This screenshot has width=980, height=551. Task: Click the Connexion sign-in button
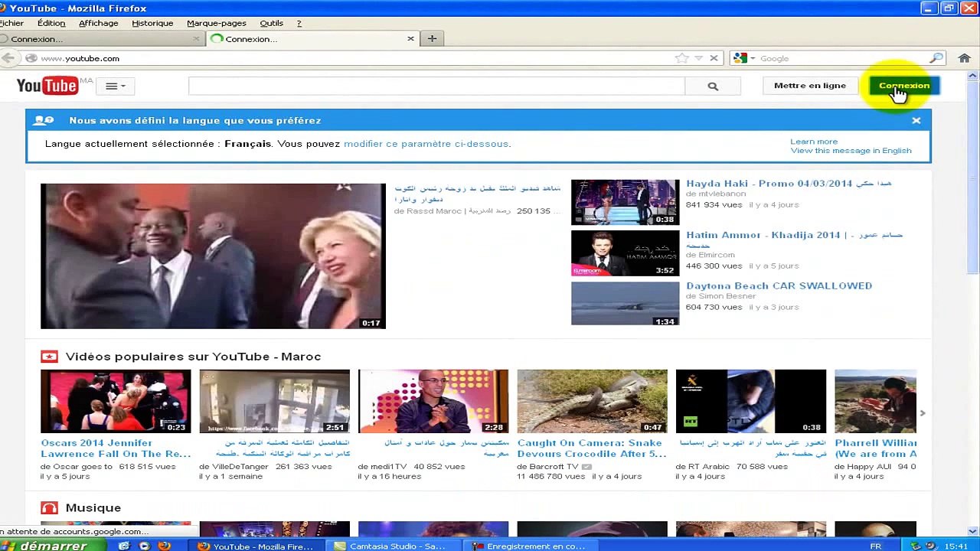pyautogui.click(x=904, y=86)
